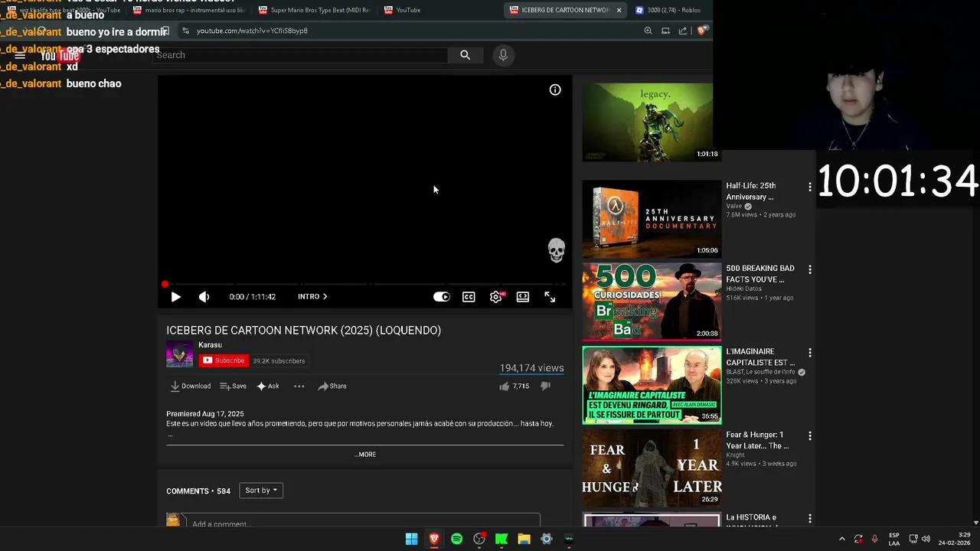Image resolution: width=980 pixels, height=551 pixels.
Task: Open more actions ellipsis below the video
Action: tap(299, 386)
